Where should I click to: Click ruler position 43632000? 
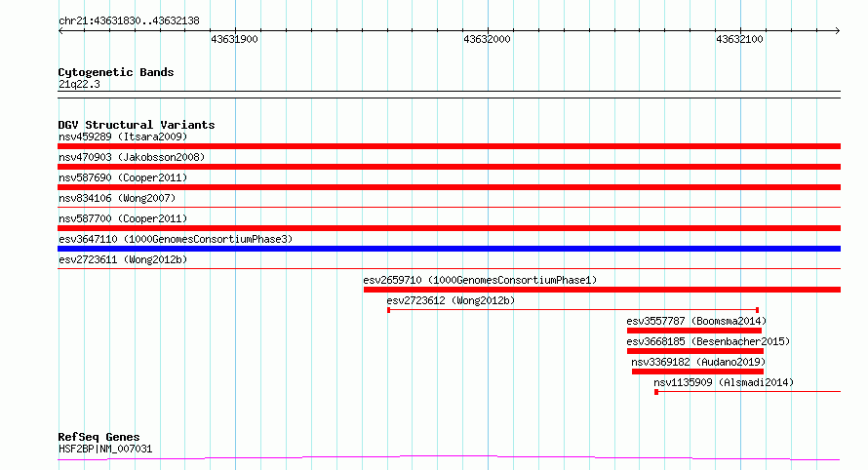487,39
